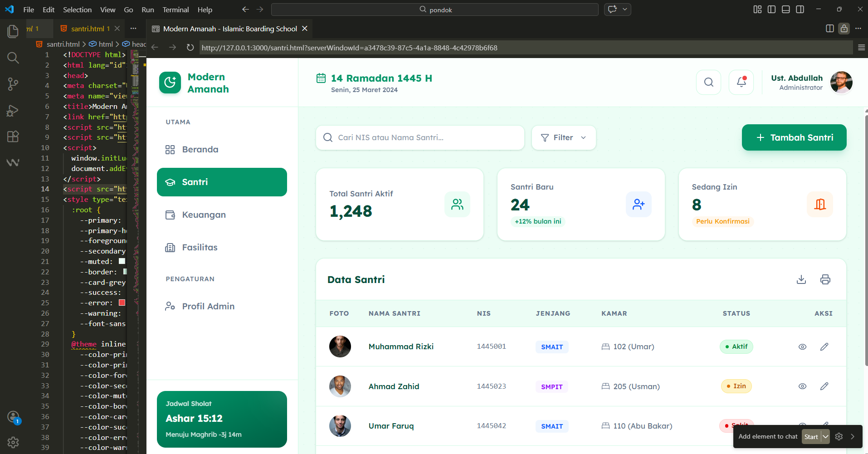Open the Source Control view
Screen dimensions: 868x454
pos(13,84)
